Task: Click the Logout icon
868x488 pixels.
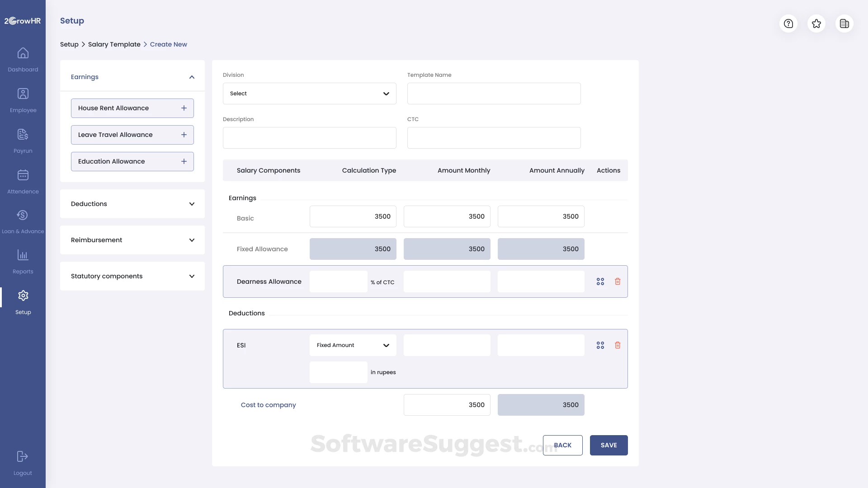Action: pyautogui.click(x=23, y=456)
